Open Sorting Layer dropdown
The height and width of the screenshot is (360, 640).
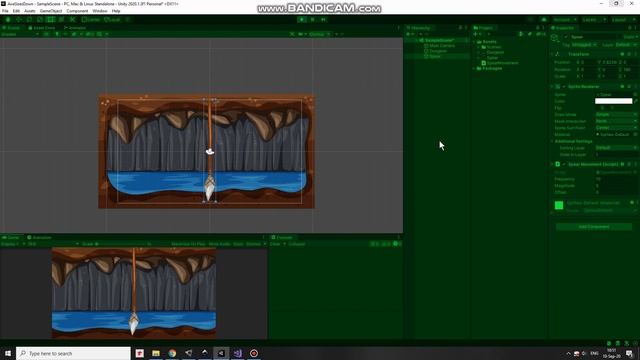616,148
